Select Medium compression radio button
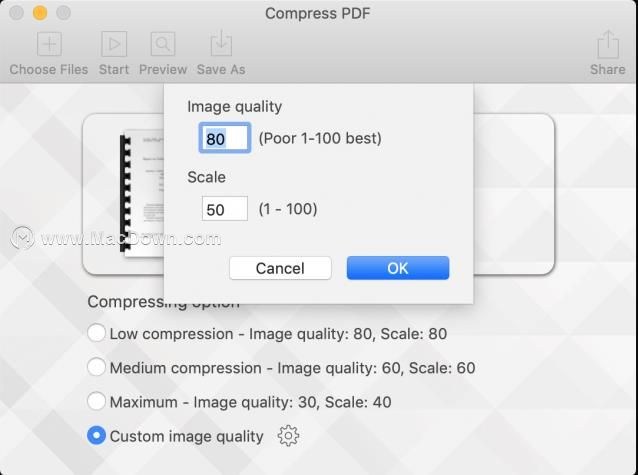Screen dimensions: 638x475 point(96,368)
